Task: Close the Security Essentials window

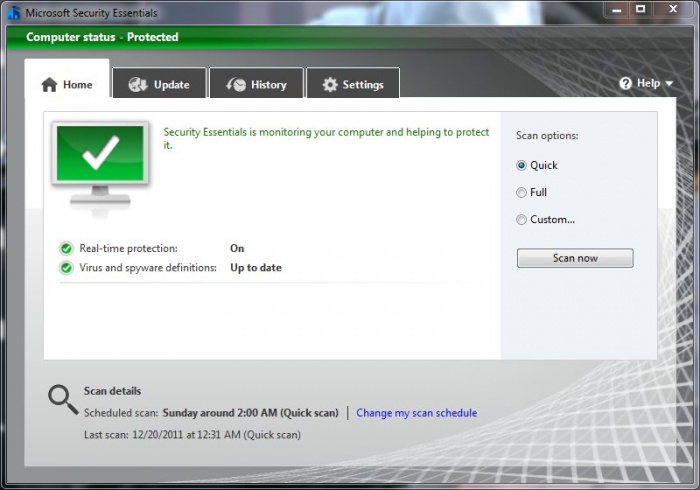Action: tap(673, 9)
